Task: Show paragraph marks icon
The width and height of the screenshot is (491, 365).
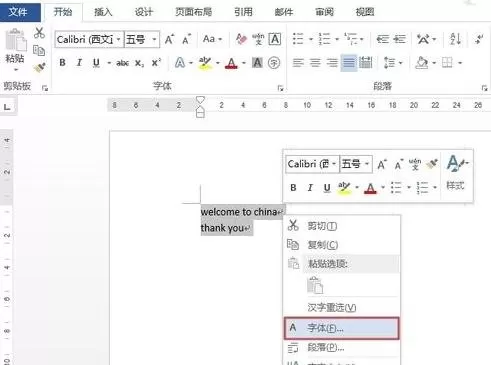Action: [479, 39]
